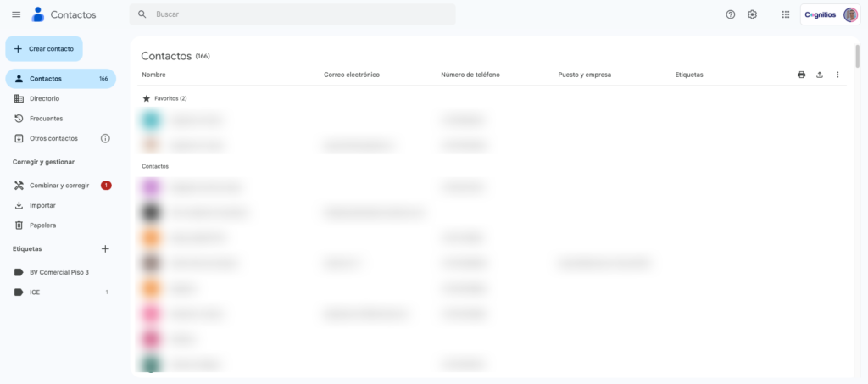
Task: Click the info icon beside Otros contactos
Action: click(105, 138)
